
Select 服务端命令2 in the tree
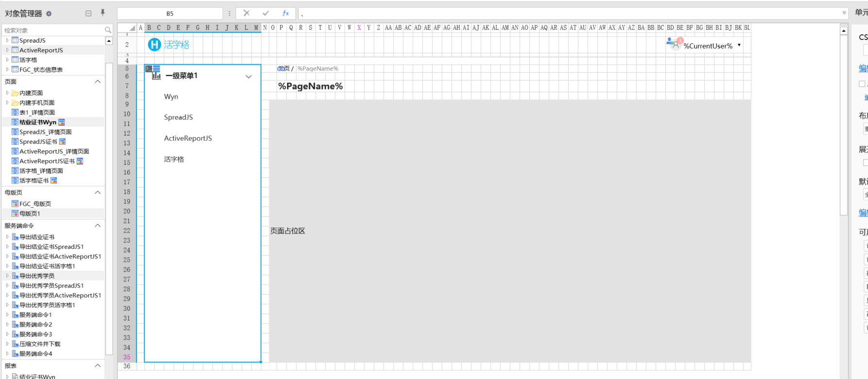[35, 325]
